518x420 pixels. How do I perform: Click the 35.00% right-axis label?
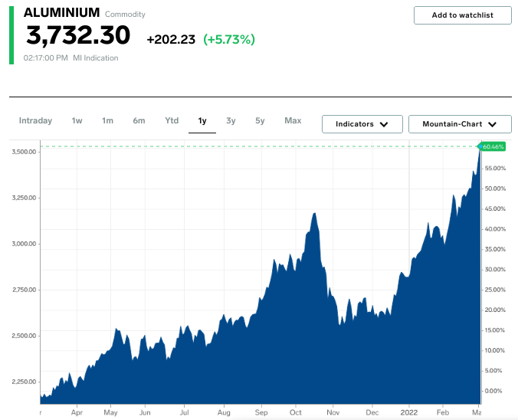tap(495, 249)
